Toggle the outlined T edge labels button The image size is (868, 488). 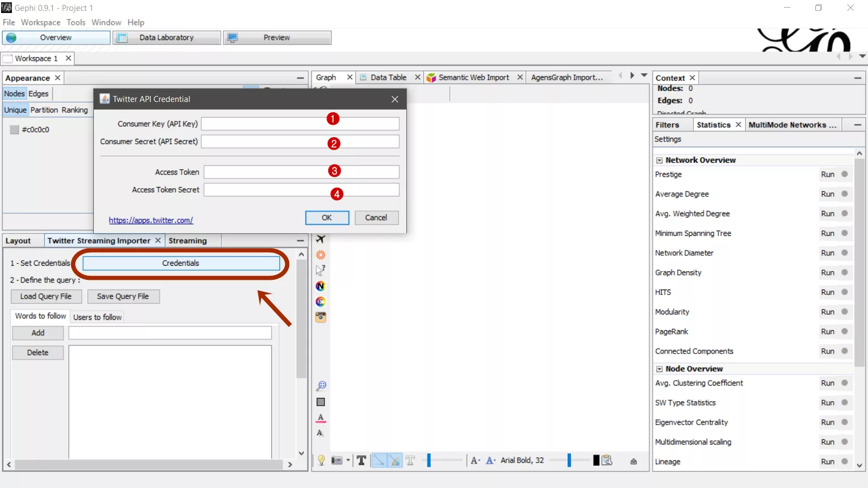[411, 460]
